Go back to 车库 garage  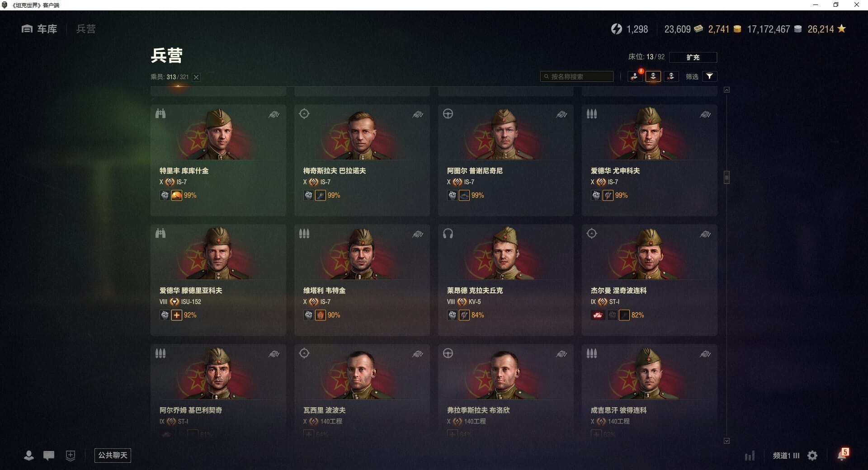[39, 29]
